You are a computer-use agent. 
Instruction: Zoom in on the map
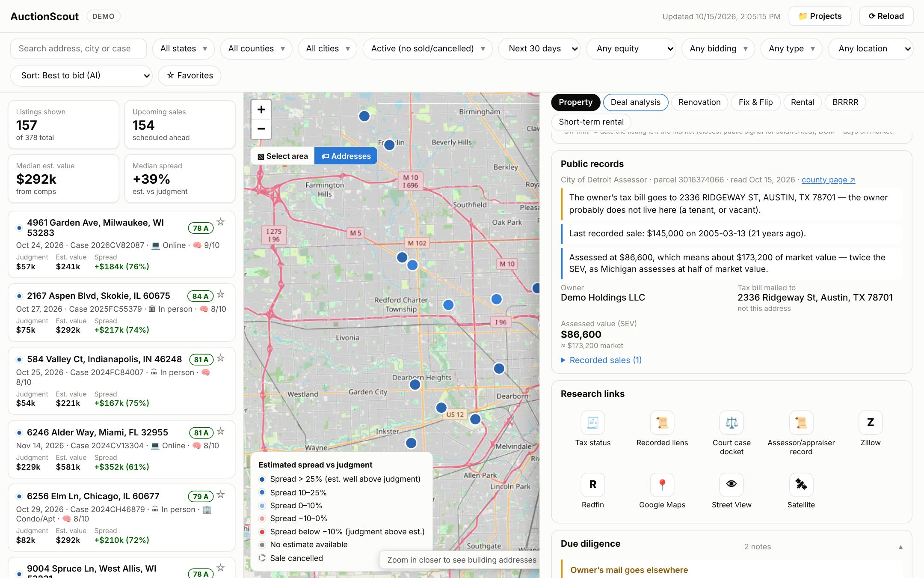261,110
